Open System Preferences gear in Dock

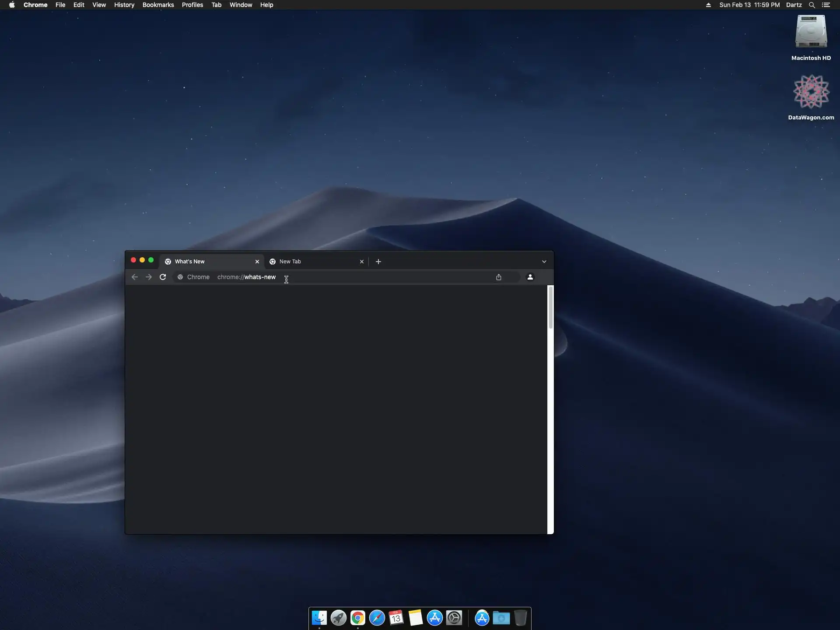454,618
